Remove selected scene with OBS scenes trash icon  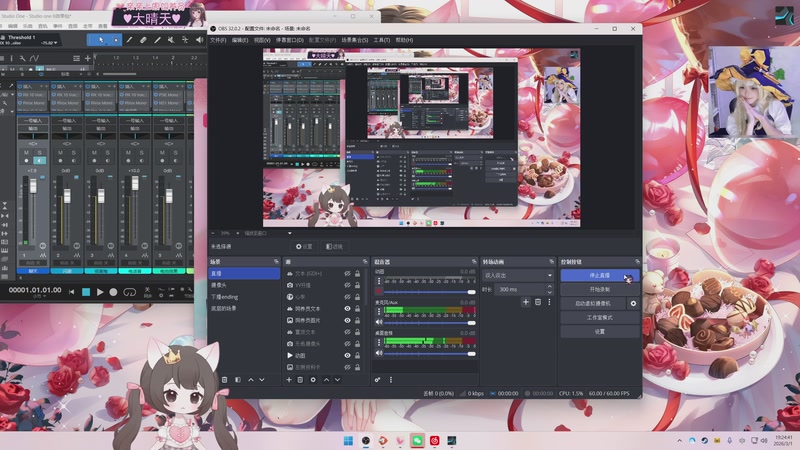pos(224,380)
